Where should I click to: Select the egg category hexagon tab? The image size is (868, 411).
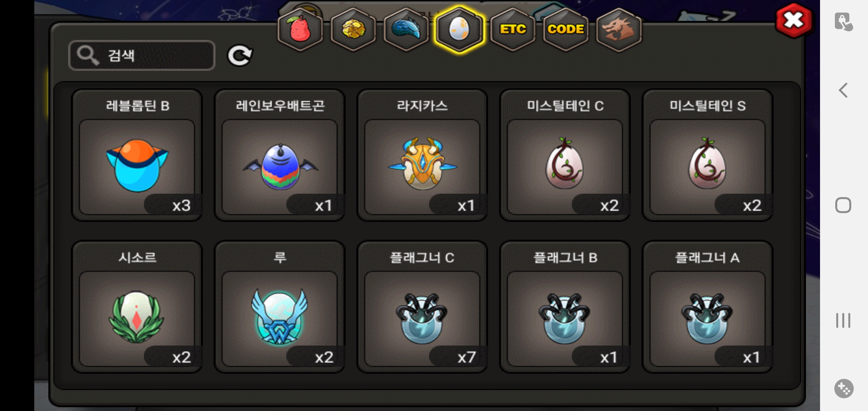tap(460, 29)
